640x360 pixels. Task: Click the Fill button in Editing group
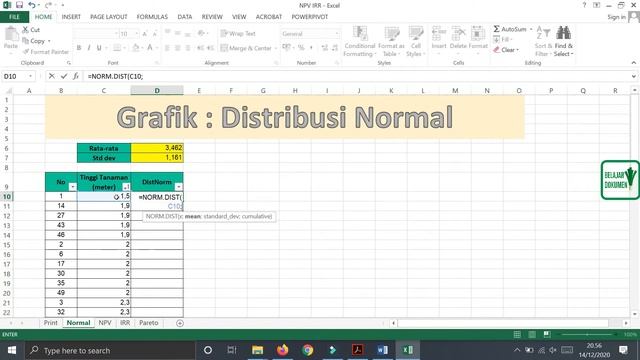[x=502, y=39]
